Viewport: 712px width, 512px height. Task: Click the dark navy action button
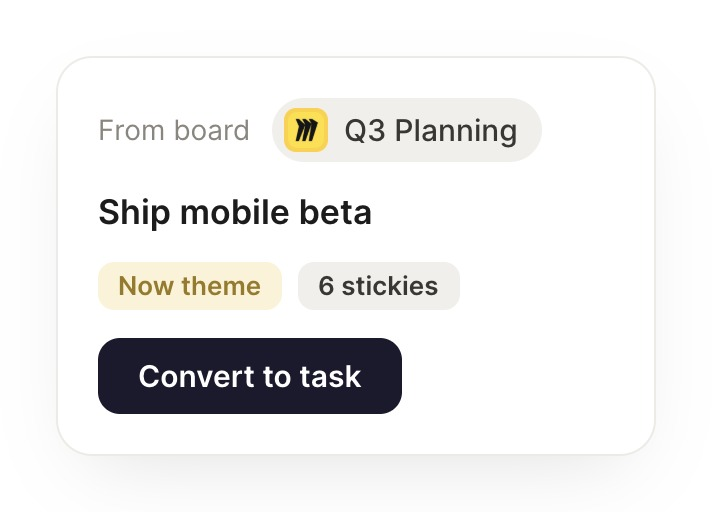[x=250, y=376]
